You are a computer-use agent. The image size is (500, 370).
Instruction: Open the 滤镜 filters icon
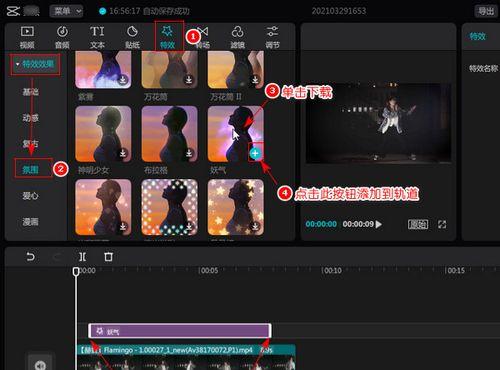pos(237,32)
